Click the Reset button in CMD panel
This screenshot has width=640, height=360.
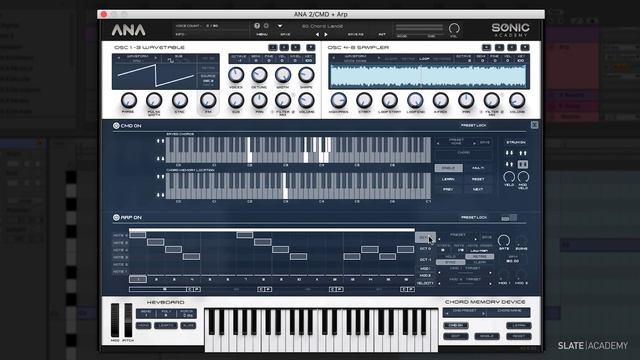pos(478,179)
